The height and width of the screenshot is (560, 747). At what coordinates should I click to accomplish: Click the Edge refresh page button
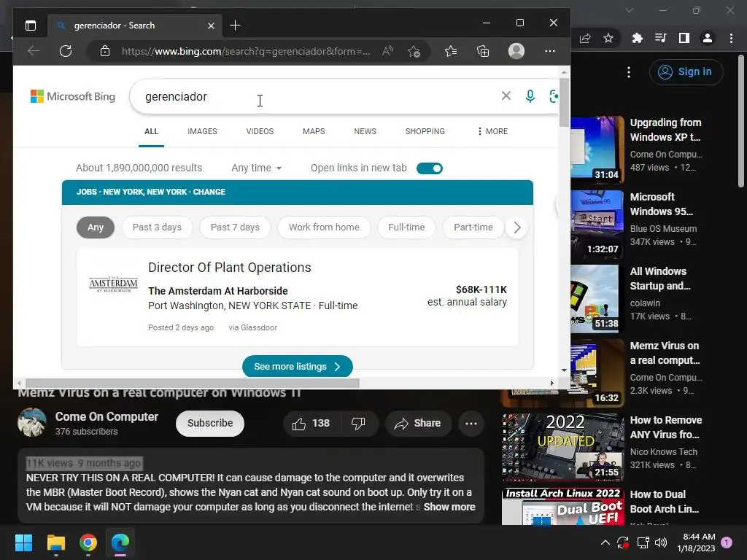[66, 51]
